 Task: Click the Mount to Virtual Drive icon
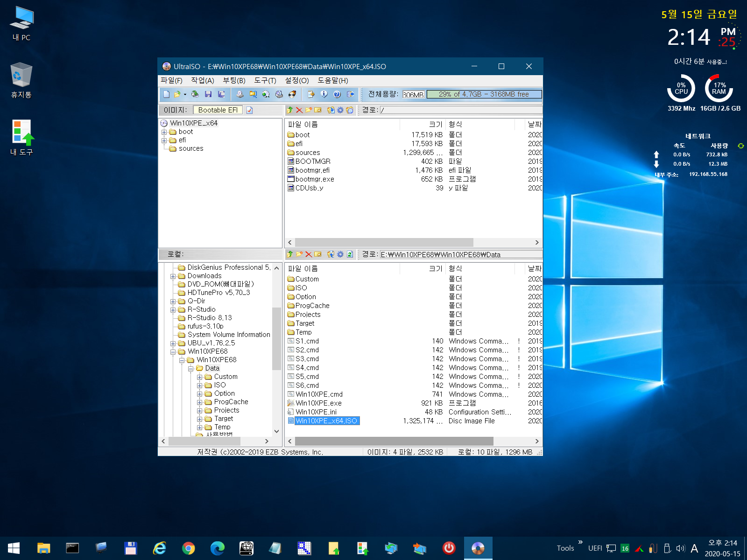pos(279,94)
